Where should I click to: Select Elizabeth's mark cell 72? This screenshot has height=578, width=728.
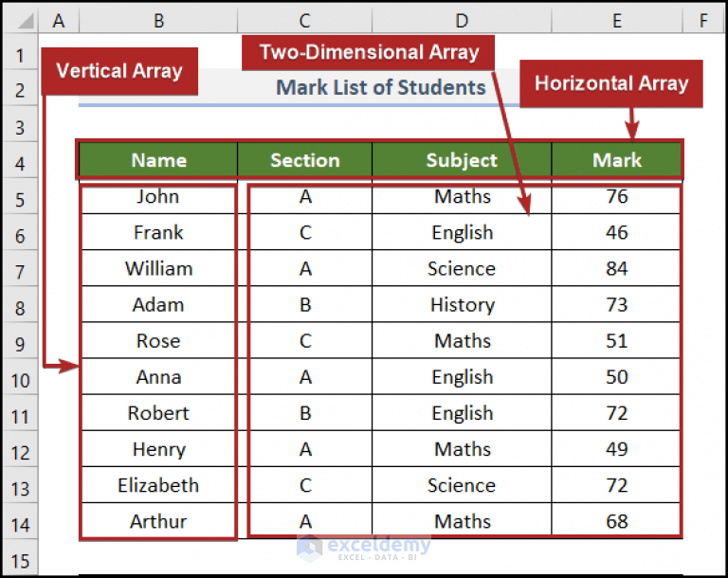(x=616, y=485)
